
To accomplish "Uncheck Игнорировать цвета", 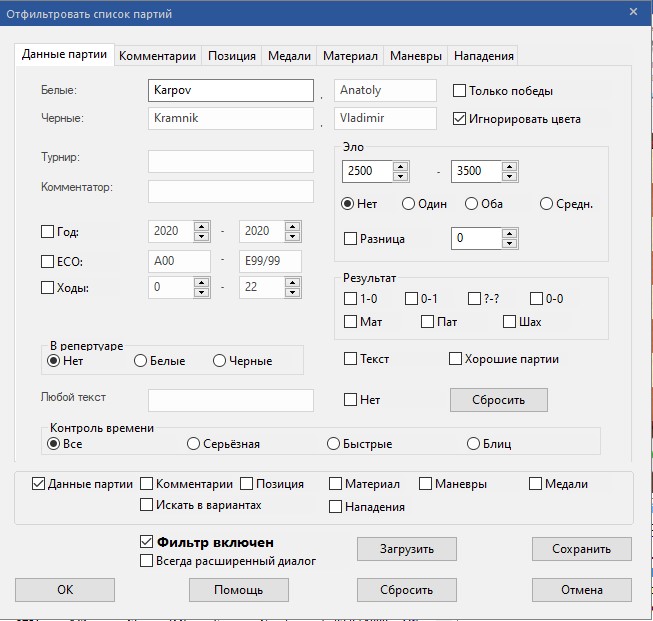I will pyautogui.click(x=459, y=119).
